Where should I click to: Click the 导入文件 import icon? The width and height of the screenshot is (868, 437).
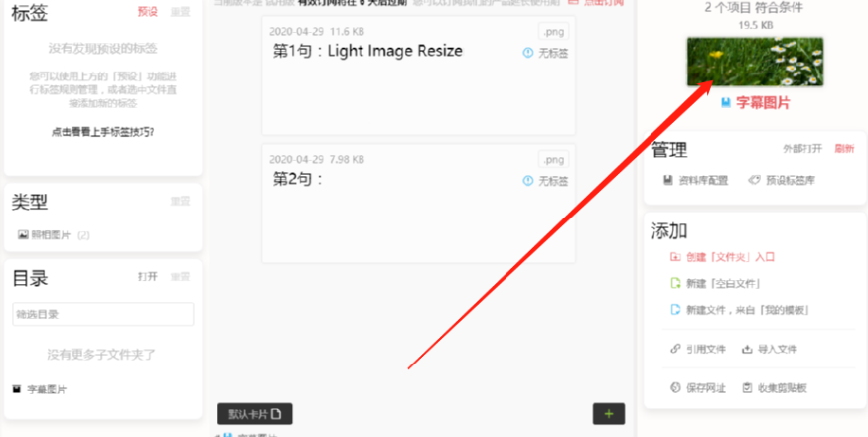[x=747, y=349]
